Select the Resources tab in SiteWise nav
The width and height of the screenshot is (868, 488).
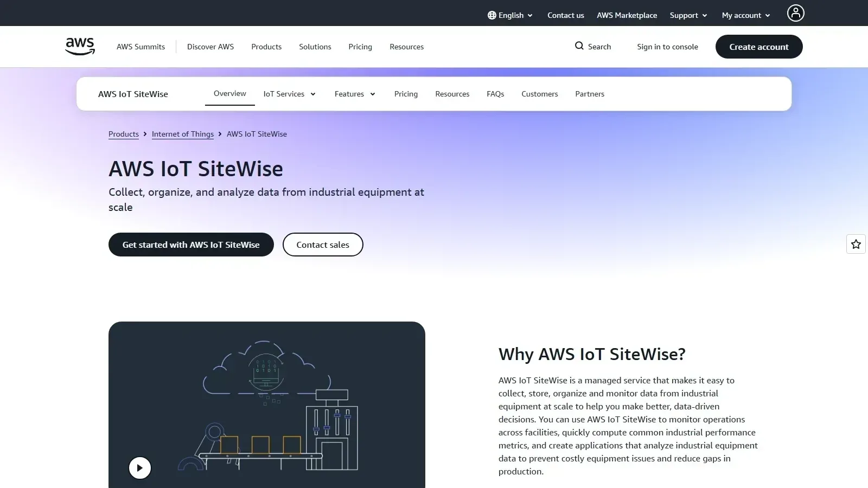452,94
